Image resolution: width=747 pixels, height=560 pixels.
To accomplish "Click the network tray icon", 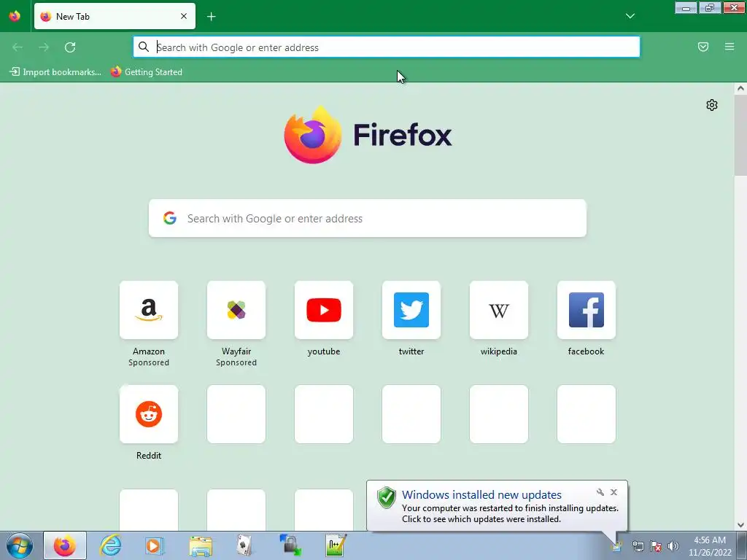I will (x=638, y=546).
